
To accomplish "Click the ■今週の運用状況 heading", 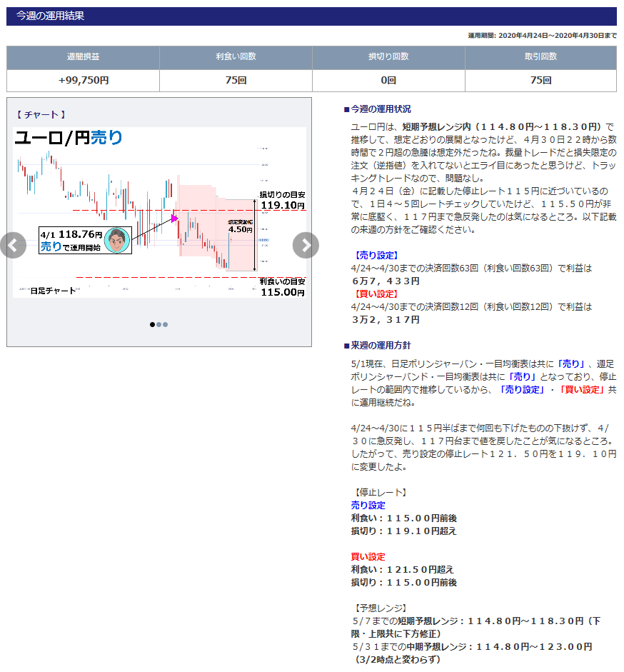I will pyautogui.click(x=377, y=109).
